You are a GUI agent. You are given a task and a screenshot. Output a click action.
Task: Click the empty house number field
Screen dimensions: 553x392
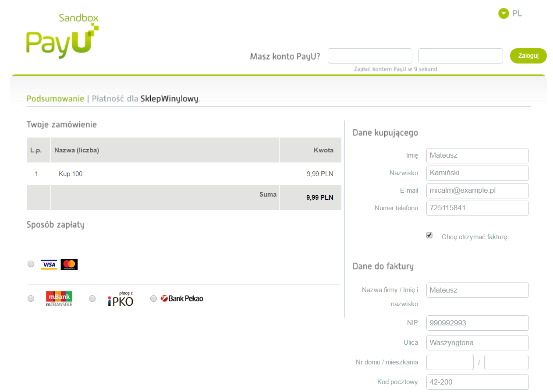(x=450, y=362)
